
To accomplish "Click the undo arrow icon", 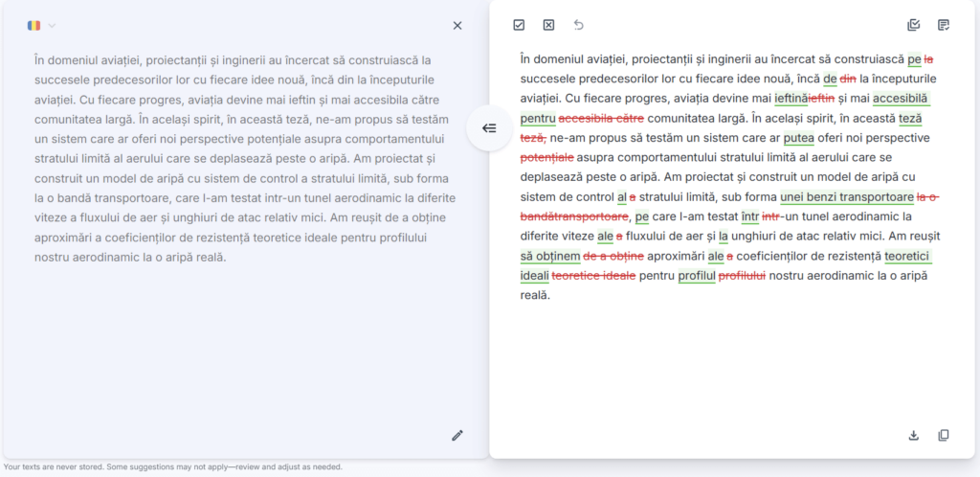I will click(x=578, y=25).
